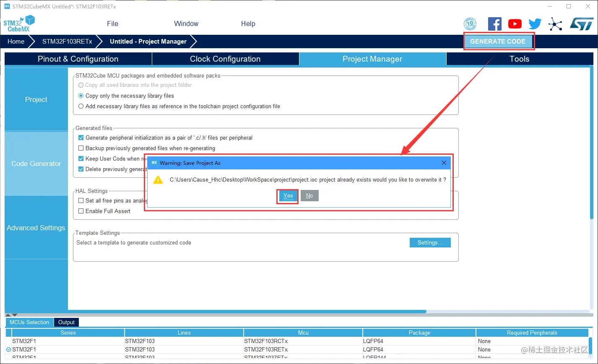Open the Window menu

[x=186, y=23]
